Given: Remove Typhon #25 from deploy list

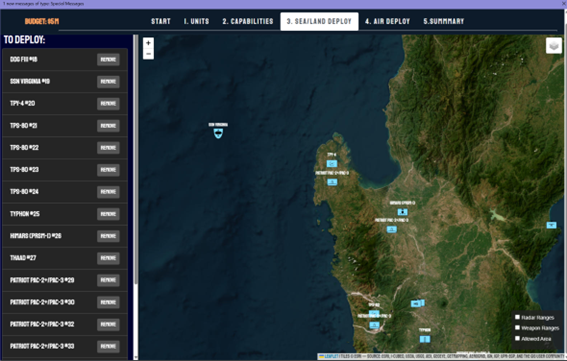Looking at the screenshot, I should [108, 214].
